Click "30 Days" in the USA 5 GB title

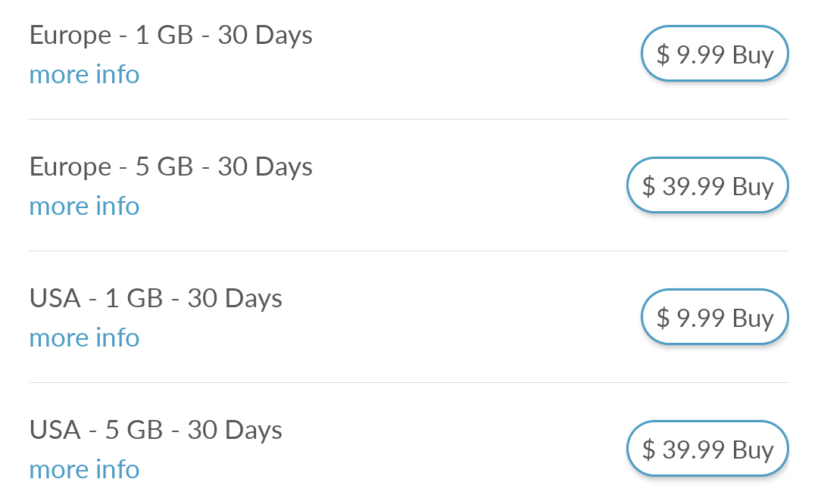click(x=235, y=431)
